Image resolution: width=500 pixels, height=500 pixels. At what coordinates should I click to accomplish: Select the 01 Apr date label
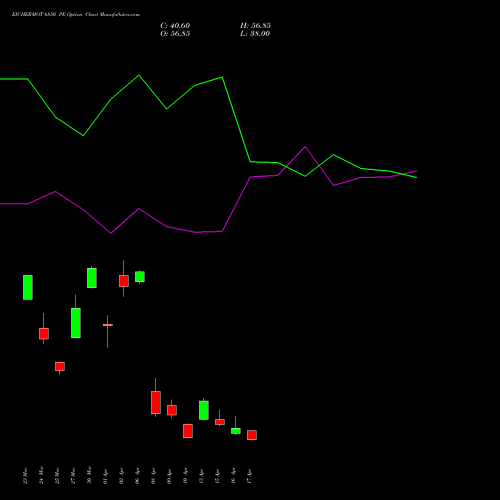[x=105, y=476]
